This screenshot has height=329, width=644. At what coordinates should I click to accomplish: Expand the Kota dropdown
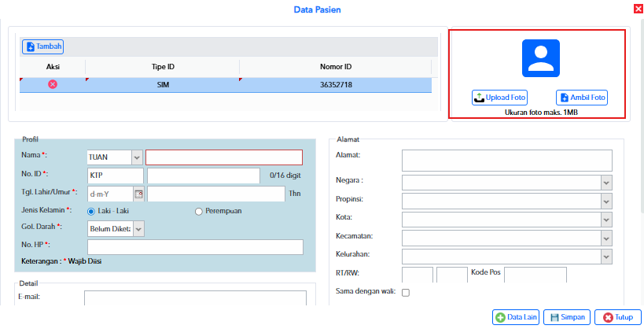(606, 220)
